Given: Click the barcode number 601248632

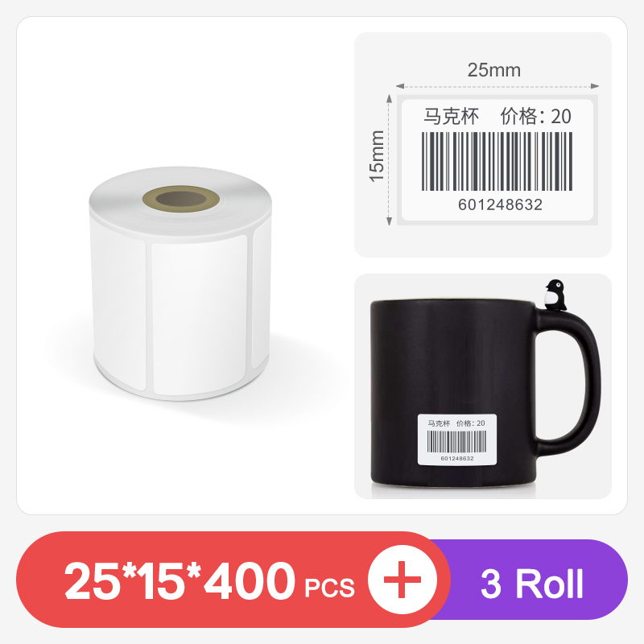Looking at the screenshot, I should click(x=500, y=204).
